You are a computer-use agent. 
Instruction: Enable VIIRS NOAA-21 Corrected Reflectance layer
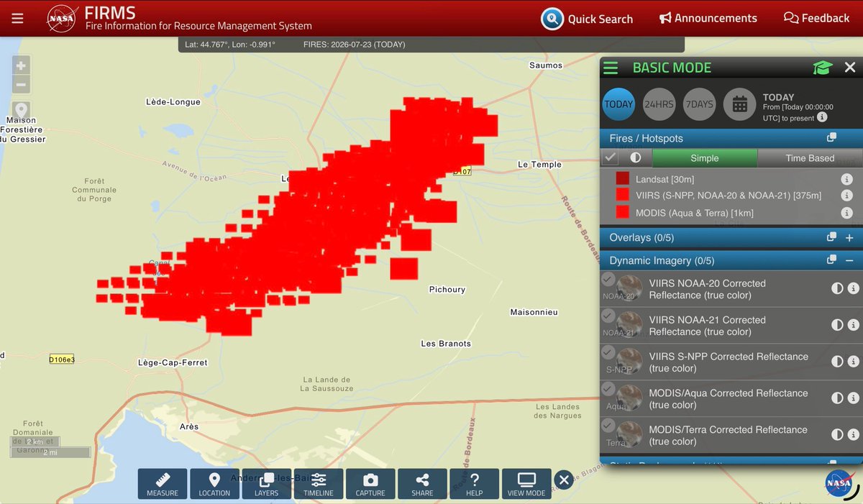point(608,315)
